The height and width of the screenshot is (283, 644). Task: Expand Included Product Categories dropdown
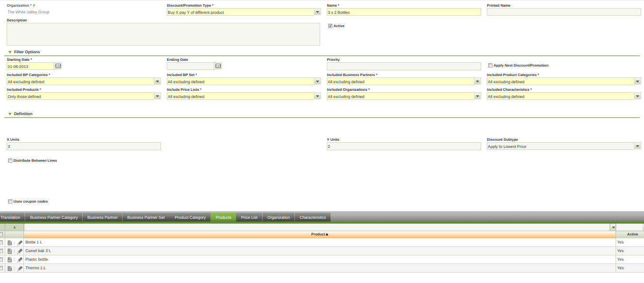tap(637, 81)
